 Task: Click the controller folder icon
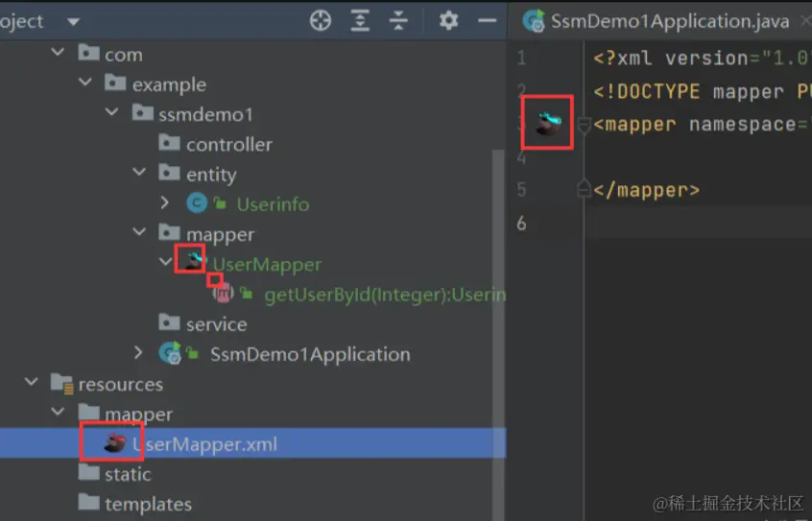[x=169, y=142]
